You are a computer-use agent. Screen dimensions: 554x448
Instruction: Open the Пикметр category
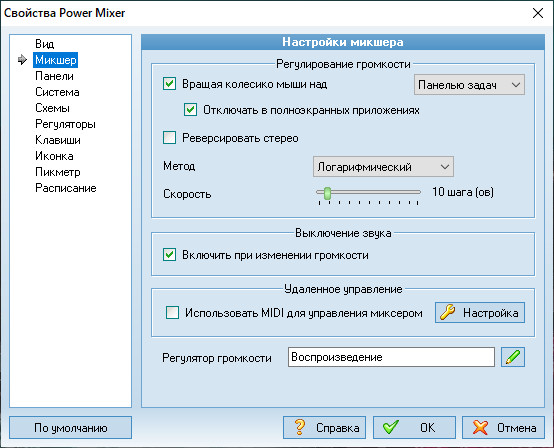tap(58, 172)
